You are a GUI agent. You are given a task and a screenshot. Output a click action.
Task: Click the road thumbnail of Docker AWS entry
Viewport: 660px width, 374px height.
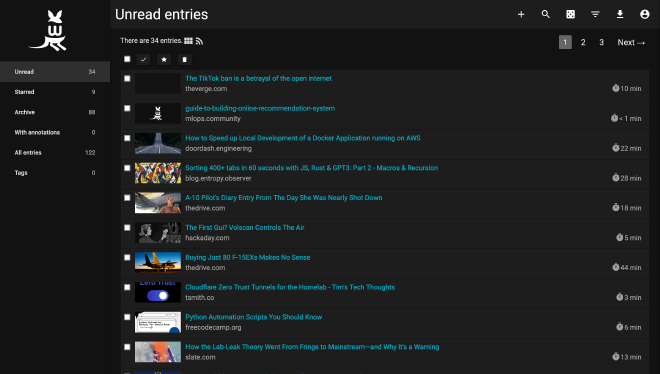[158, 143]
